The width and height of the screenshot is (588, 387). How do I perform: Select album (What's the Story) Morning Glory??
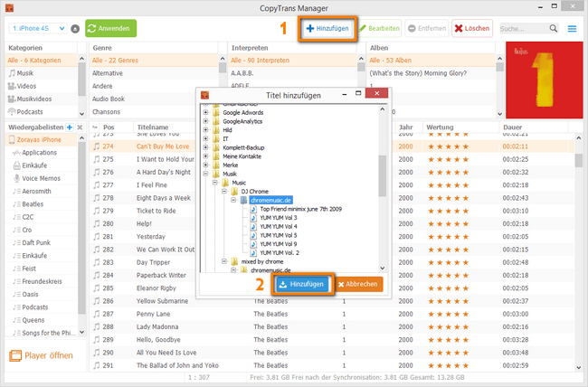[432, 73]
